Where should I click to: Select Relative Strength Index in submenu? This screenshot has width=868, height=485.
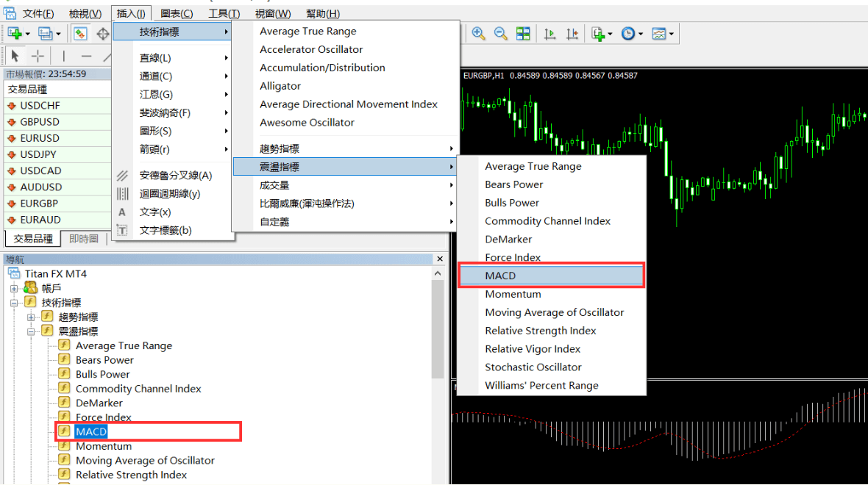[x=540, y=331]
